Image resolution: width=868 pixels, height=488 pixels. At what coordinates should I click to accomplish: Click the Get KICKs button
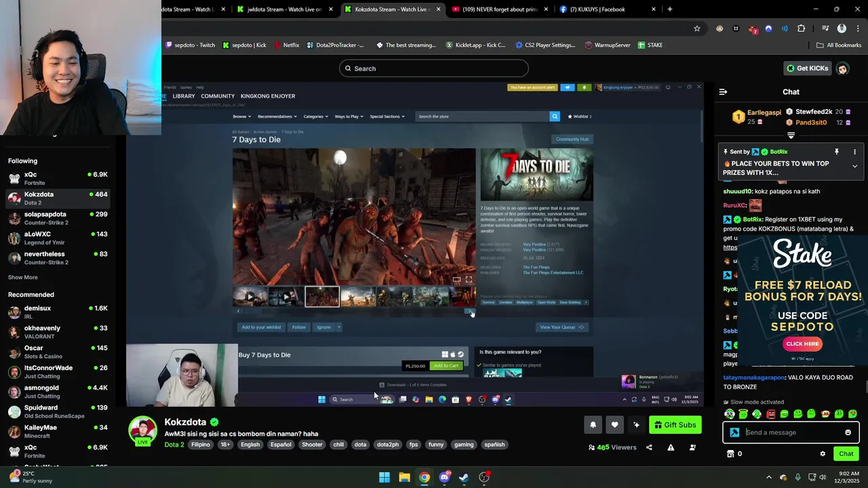(807, 68)
